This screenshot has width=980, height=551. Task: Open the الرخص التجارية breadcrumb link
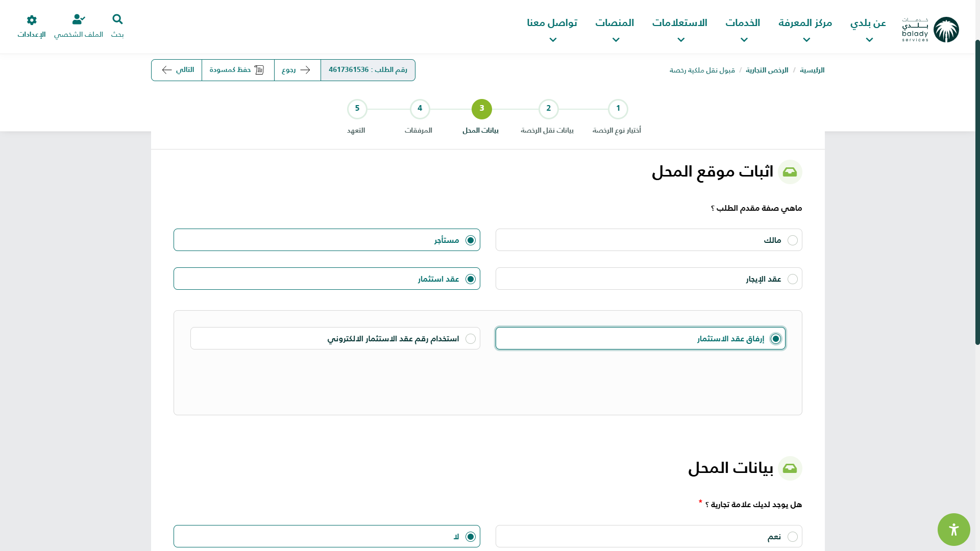click(x=767, y=70)
